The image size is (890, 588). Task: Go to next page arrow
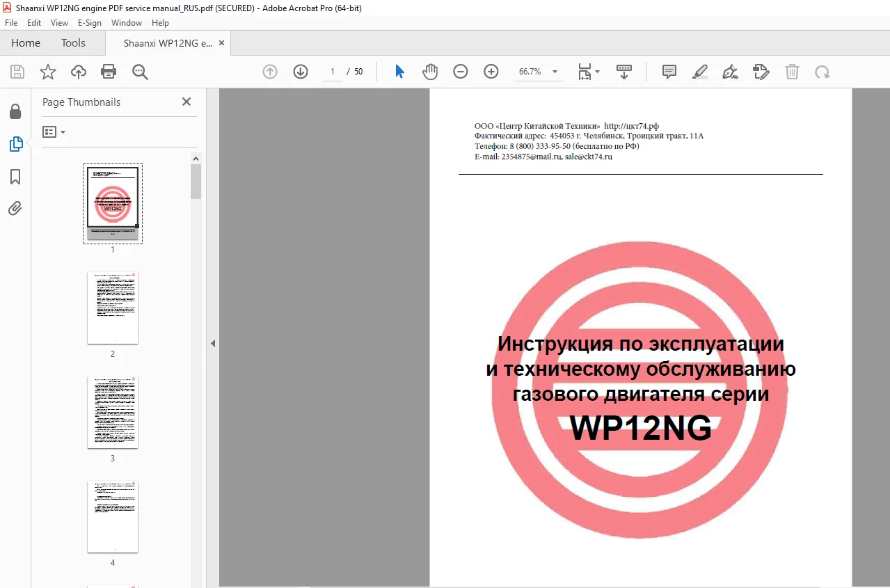[x=301, y=72]
